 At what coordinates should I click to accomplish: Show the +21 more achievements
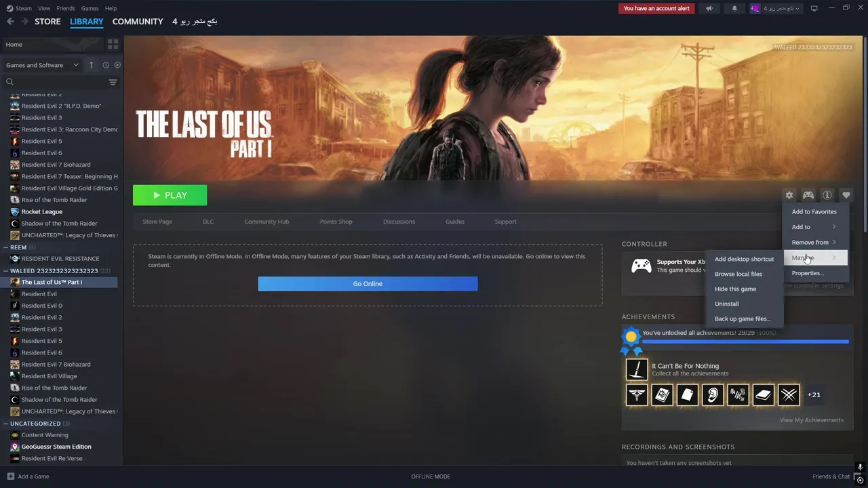[x=814, y=394]
